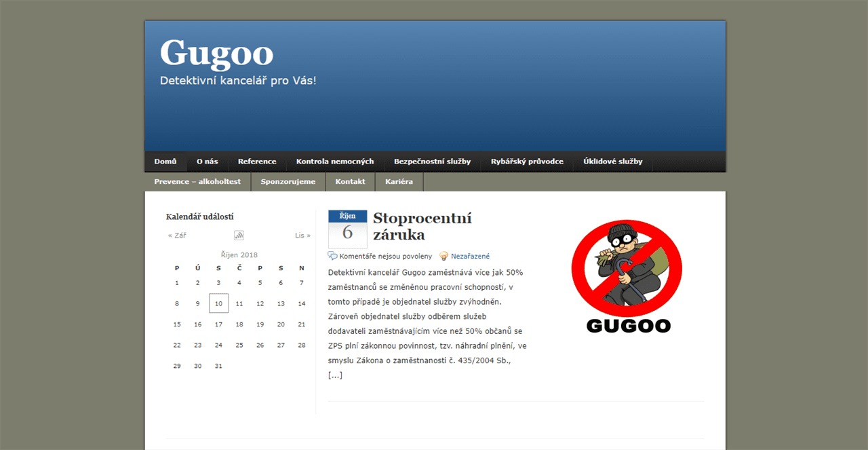The height and width of the screenshot is (450, 868).
Task: Open the Stoprocentní záruka article title
Action: pos(422,227)
